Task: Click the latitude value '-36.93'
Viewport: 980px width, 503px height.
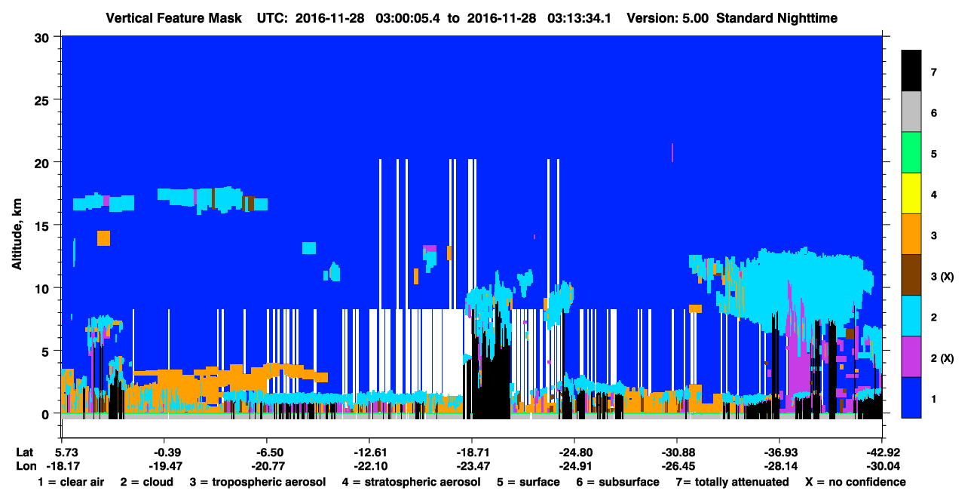Action: point(779,452)
